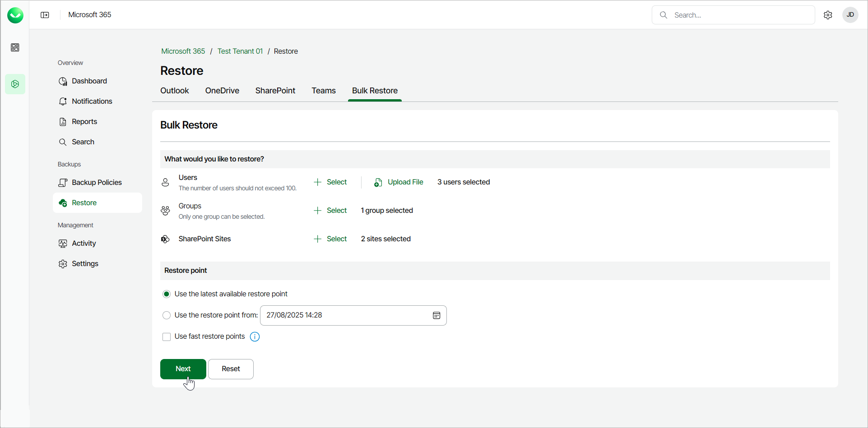Enable 'Use fast restore points' checkbox
The image size is (868, 428).
(167, 337)
